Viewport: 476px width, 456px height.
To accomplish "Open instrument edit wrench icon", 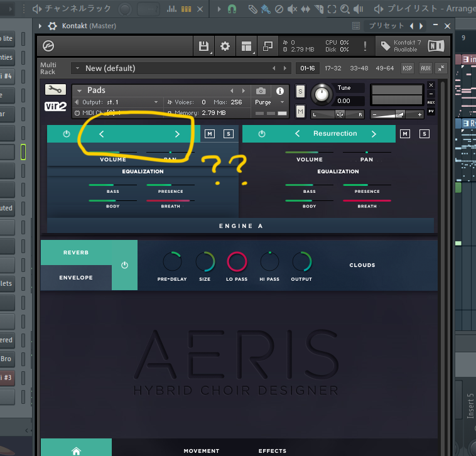I will [x=55, y=90].
